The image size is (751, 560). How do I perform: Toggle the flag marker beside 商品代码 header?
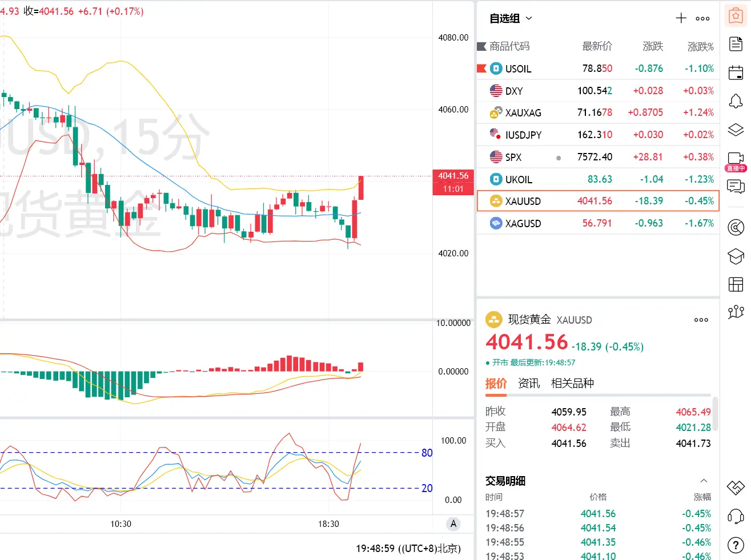(x=481, y=46)
